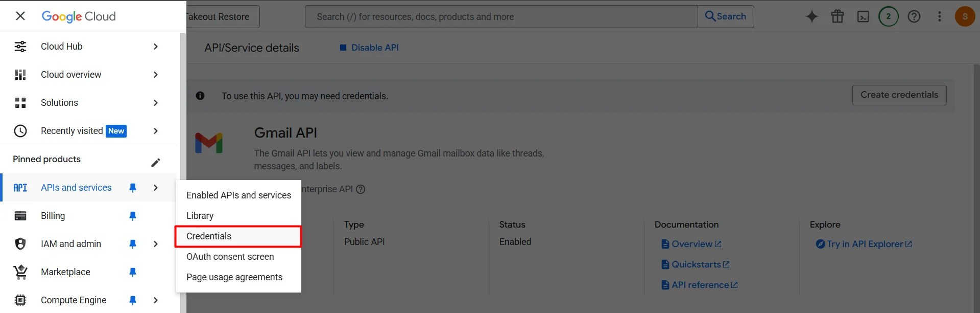The height and width of the screenshot is (313, 980).
Task: Select Credentials in the submenu
Action: click(238, 236)
